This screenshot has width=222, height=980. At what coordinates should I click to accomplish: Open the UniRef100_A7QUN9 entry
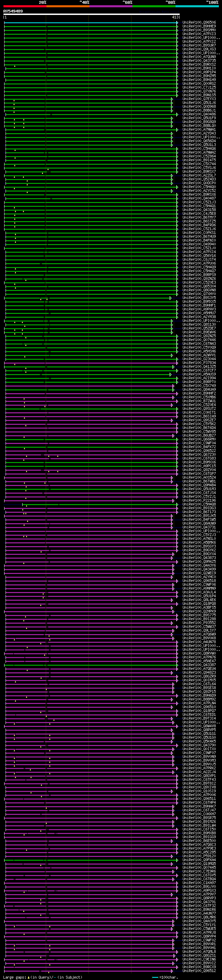click(x=199, y=57)
